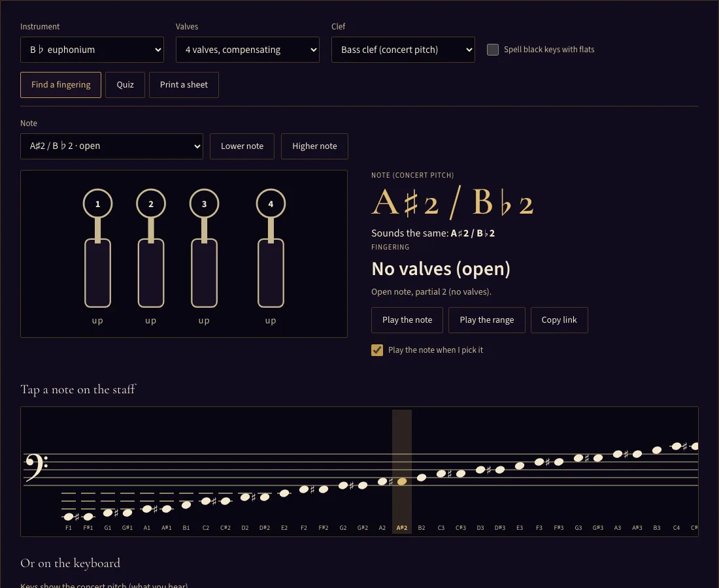Tap the G2 note on the staff
719x588 pixels.
343,485
